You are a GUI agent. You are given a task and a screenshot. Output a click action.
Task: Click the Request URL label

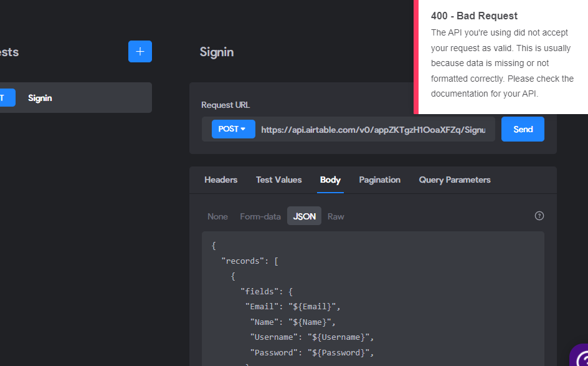click(225, 105)
